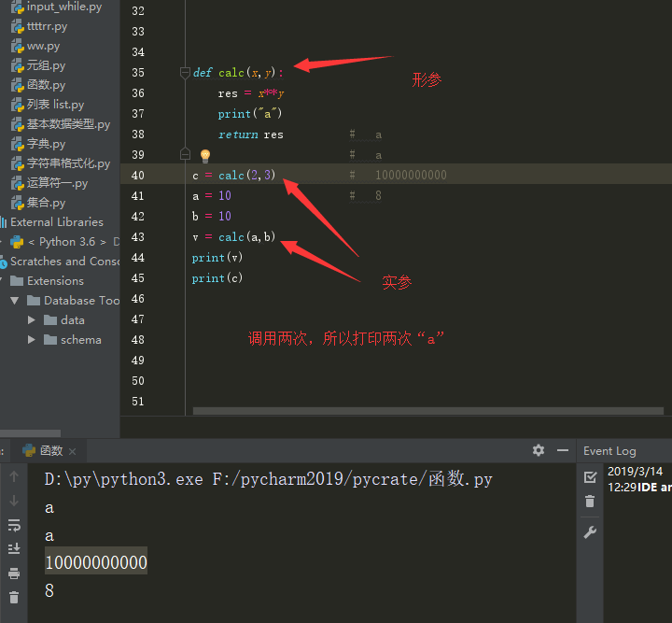Viewport: 672px width, 623px height.
Task: Click the Python 3.6 icon
Action: (x=17, y=242)
